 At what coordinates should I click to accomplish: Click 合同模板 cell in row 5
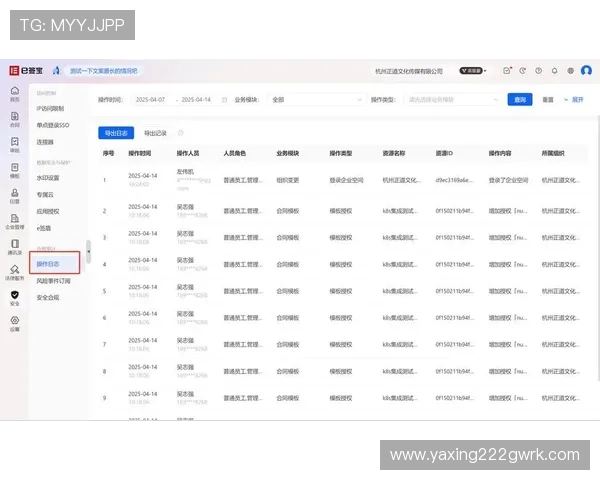(x=288, y=291)
